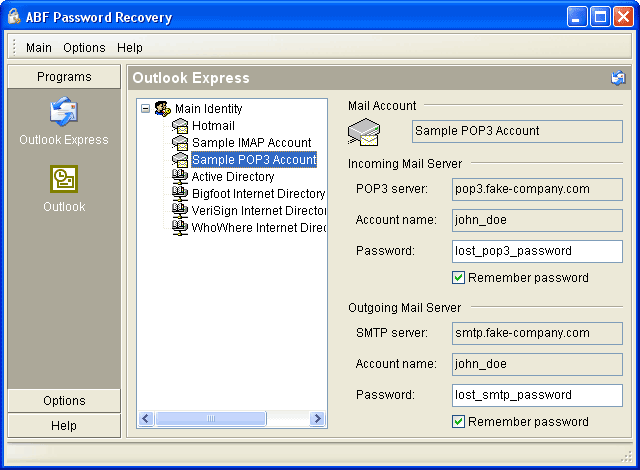Click the padlock icon in the title bar

click(14, 16)
